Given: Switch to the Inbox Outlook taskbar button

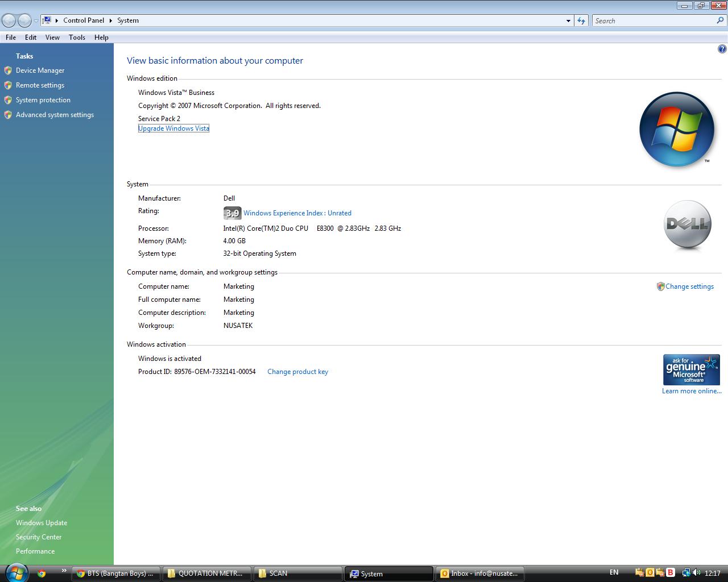Looking at the screenshot, I should tap(479, 573).
